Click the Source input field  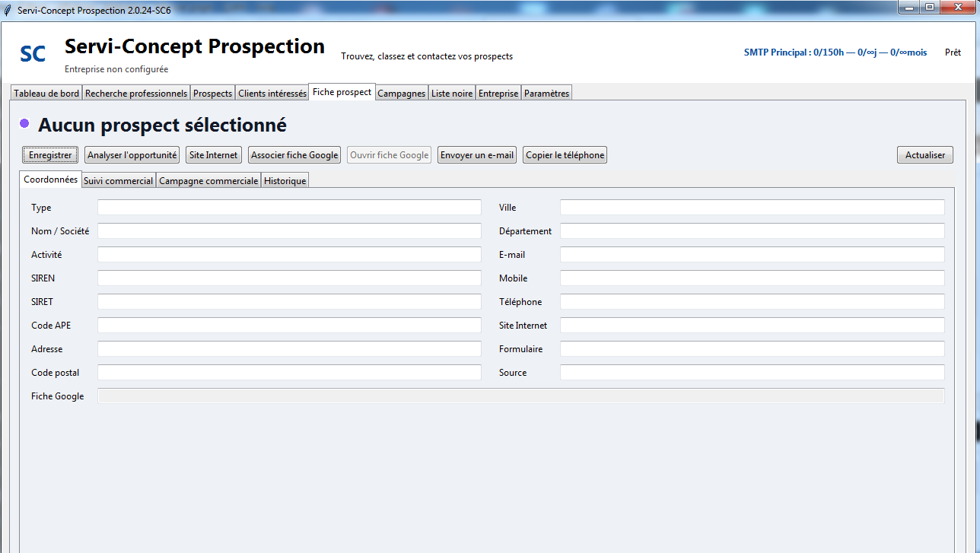752,373
